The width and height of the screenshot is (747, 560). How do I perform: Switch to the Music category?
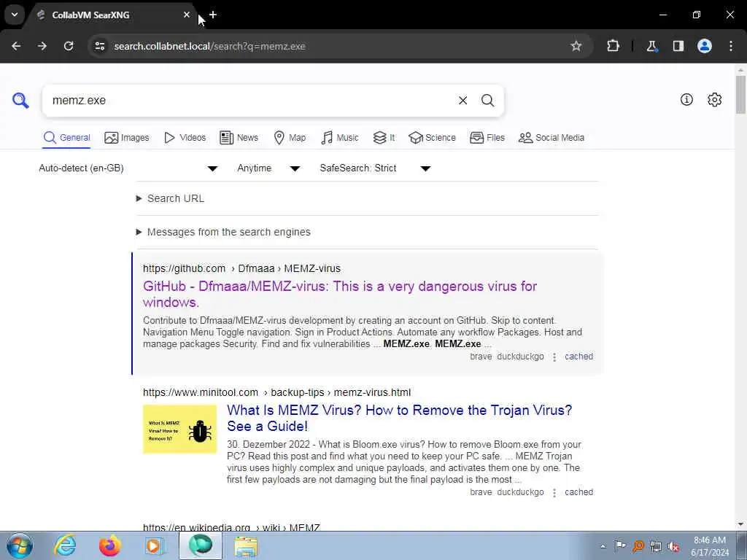(x=340, y=138)
